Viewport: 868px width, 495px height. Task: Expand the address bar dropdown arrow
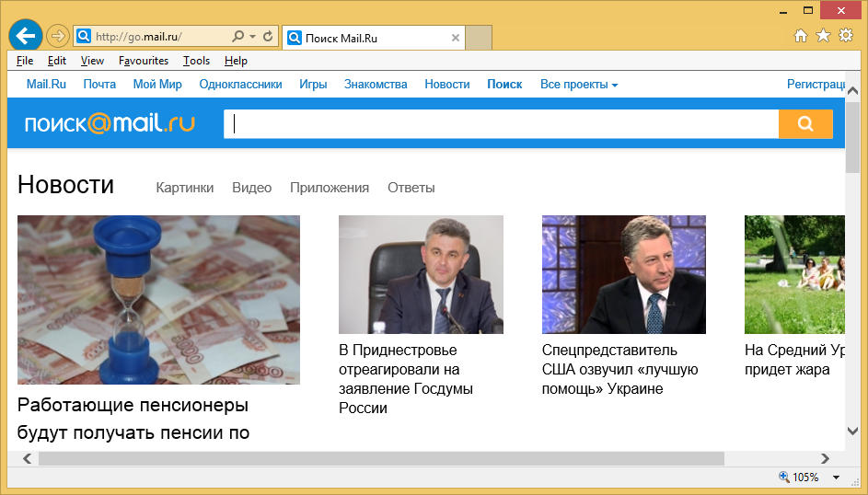coord(253,37)
